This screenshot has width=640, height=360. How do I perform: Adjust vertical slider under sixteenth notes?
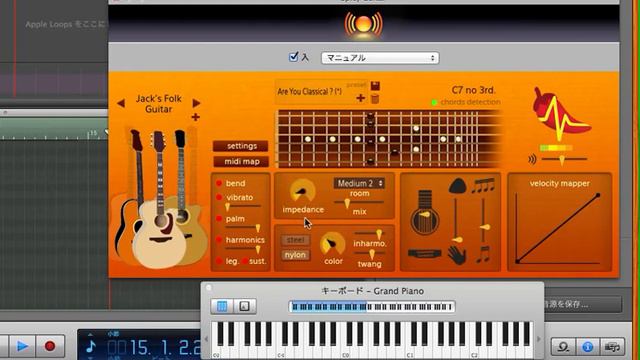[x=484, y=221]
